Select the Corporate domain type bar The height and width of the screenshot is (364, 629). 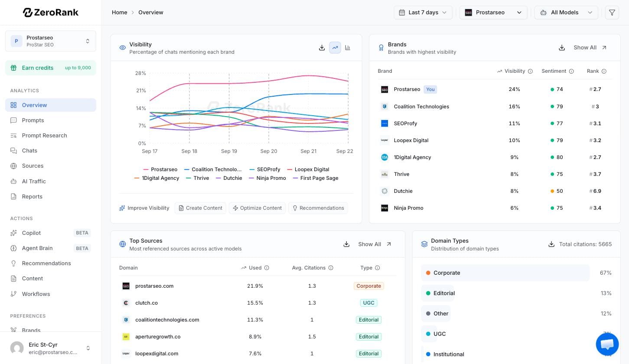(505, 273)
